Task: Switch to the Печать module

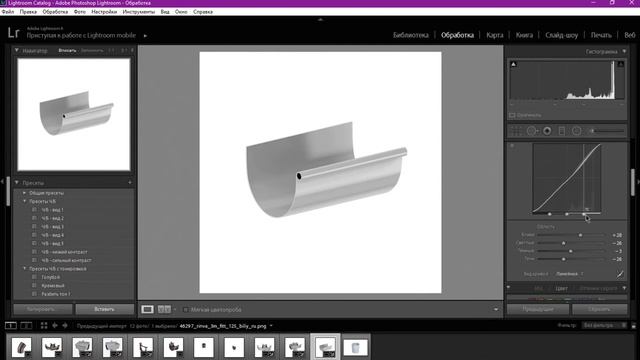Action: pos(601,35)
